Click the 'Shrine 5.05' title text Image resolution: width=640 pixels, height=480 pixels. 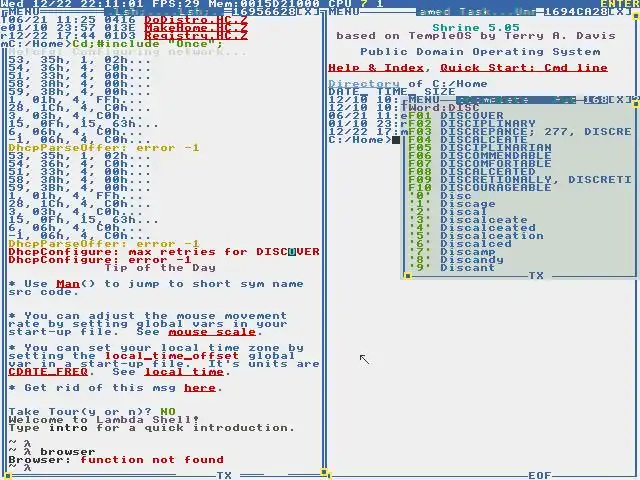(x=476, y=28)
